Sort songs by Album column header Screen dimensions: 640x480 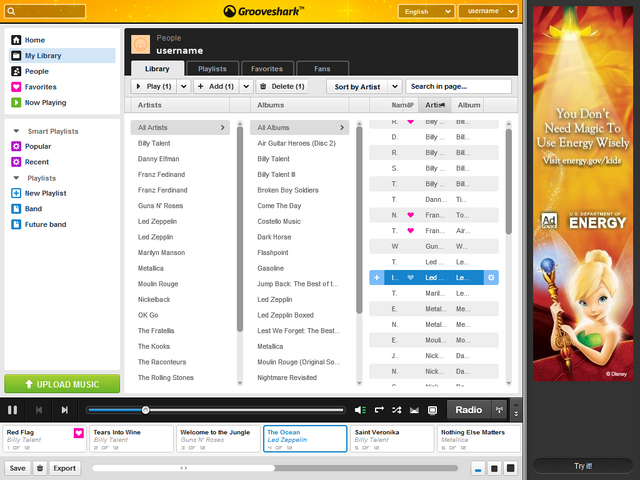pyautogui.click(x=468, y=105)
